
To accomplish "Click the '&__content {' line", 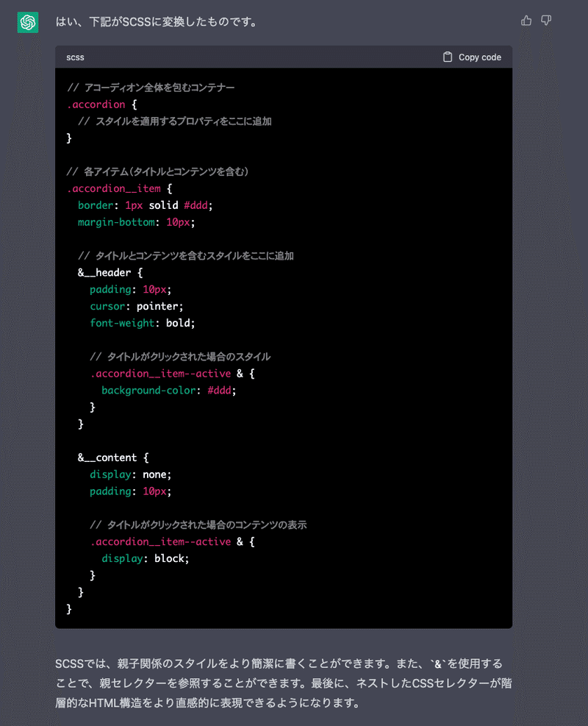I will [x=113, y=458].
